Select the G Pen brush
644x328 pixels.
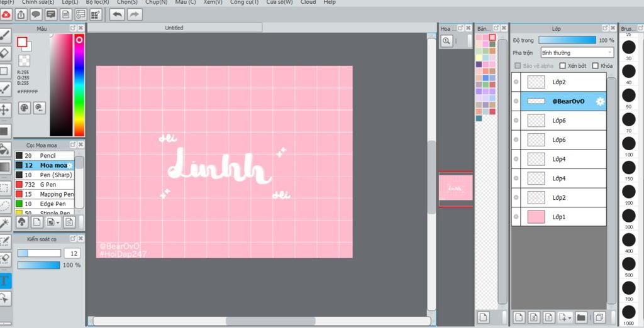(x=45, y=184)
